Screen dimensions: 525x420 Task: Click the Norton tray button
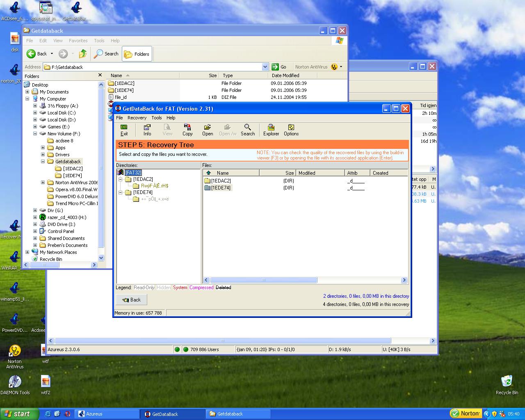pyautogui.click(x=466, y=413)
